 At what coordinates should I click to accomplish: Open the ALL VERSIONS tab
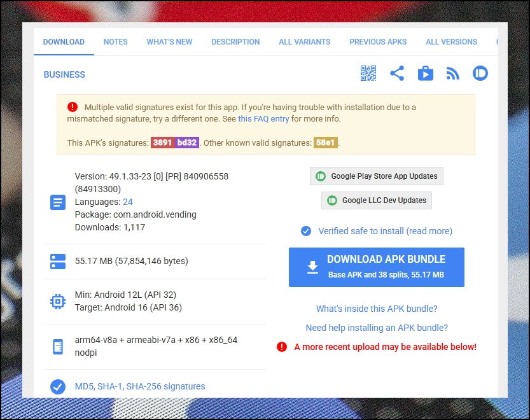pos(451,41)
